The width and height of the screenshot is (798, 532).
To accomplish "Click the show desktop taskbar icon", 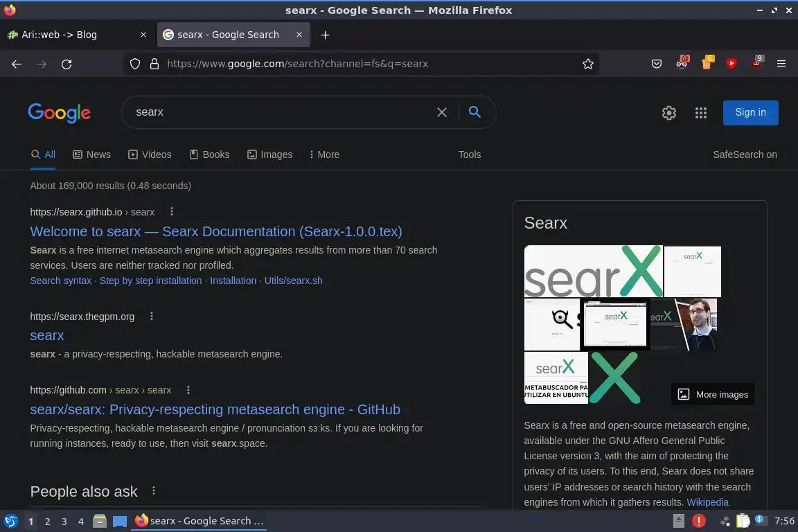I will tap(120, 521).
